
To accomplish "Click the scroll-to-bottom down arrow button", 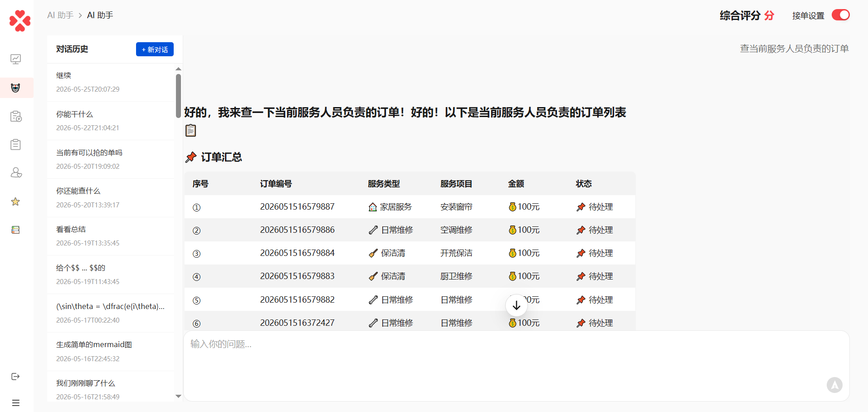I will tap(517, 305).
